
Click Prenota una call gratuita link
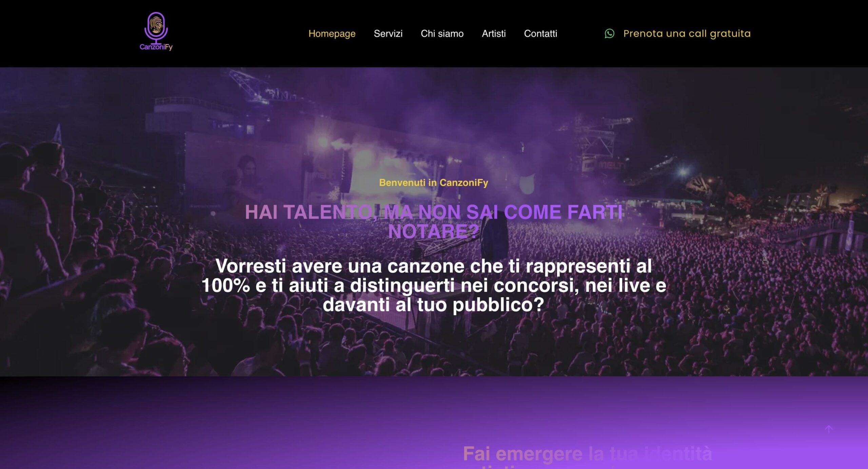687,34
